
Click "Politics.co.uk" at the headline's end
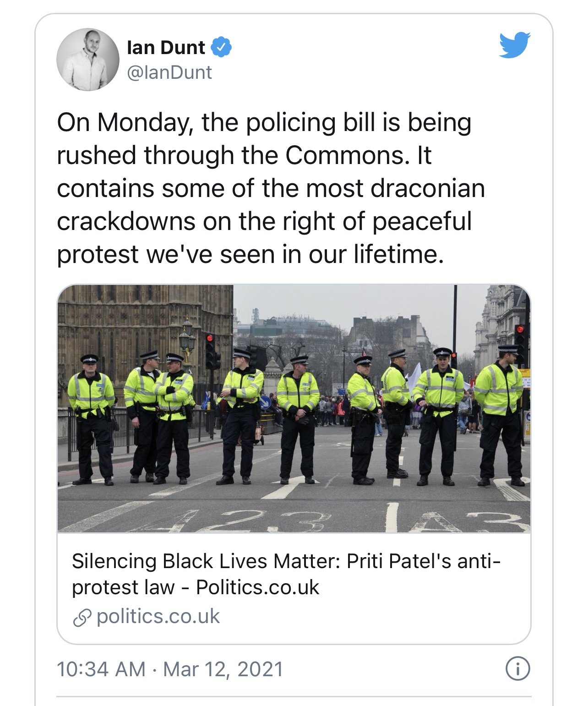(x=257, y=587)
